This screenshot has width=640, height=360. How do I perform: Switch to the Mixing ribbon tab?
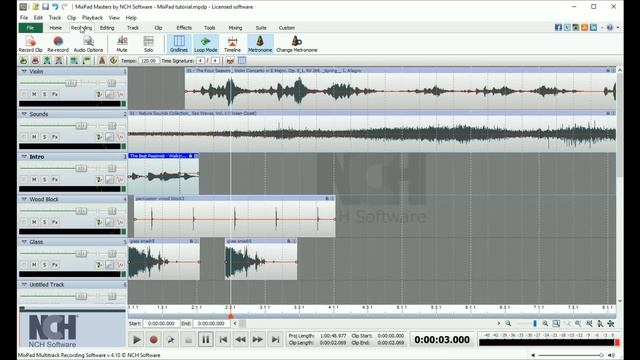[235, 28]
